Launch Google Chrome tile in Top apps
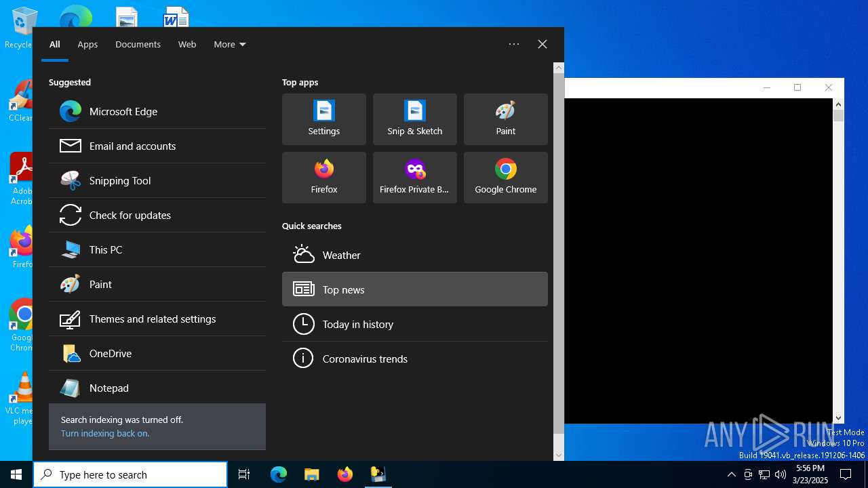 click(x=506, y=178)
